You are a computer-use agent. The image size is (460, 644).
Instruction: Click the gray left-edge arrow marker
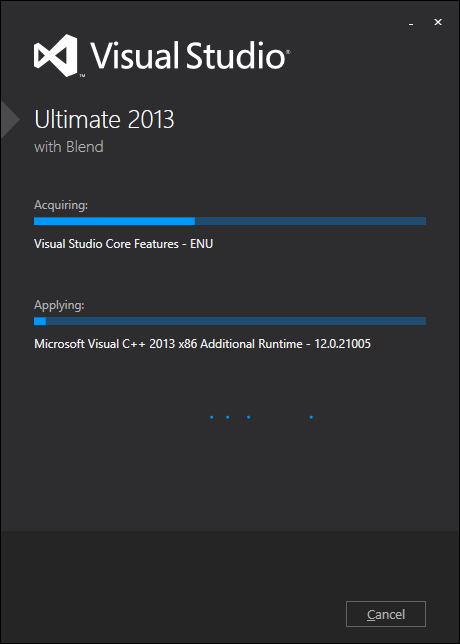pos(10,120)
